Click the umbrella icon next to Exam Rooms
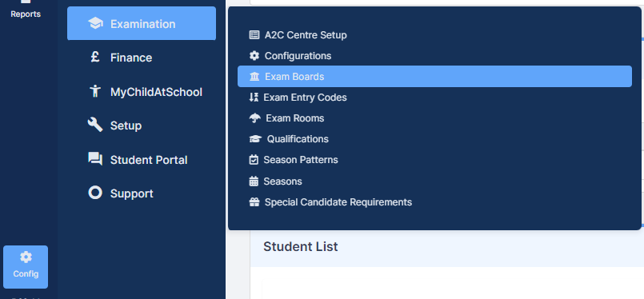644x299 pixels. pyautogui.click(x=254, y=118)
